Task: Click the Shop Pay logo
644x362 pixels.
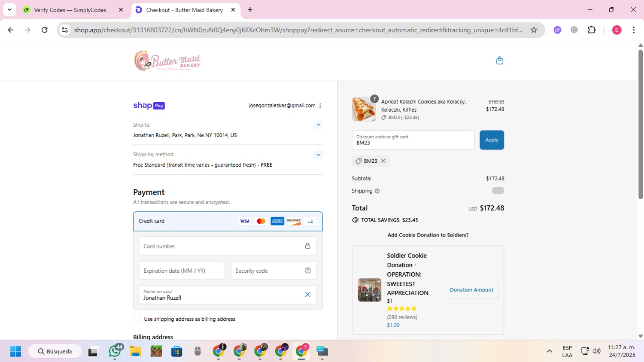Action: click(149, 106)
